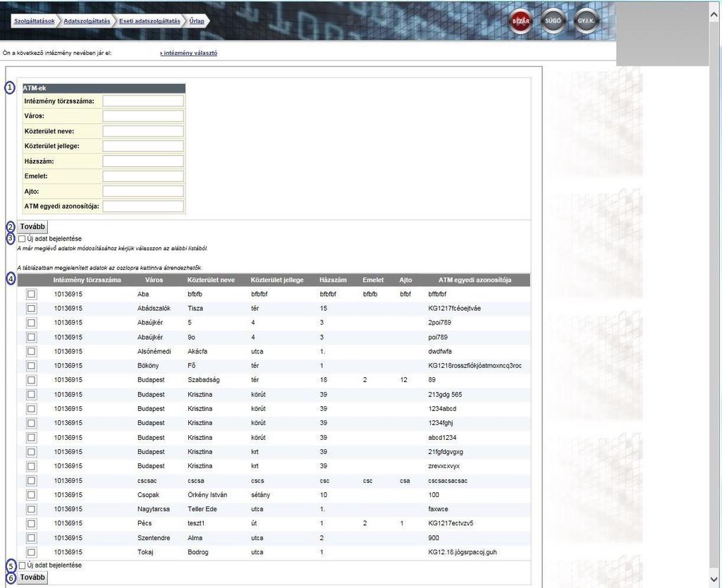This screenshot has width=722, height=588.
Task: Check the Budapest Szabadság tér row checkbox
Action: (x=31, y=380)
